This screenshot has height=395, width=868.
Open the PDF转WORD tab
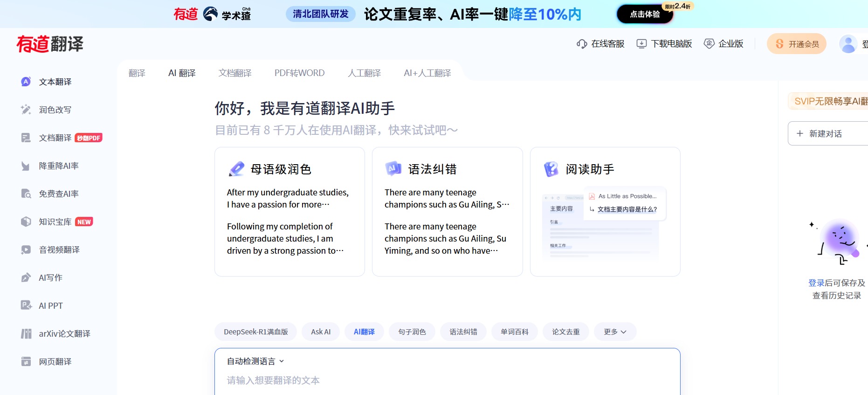click(x=299, y=73)
